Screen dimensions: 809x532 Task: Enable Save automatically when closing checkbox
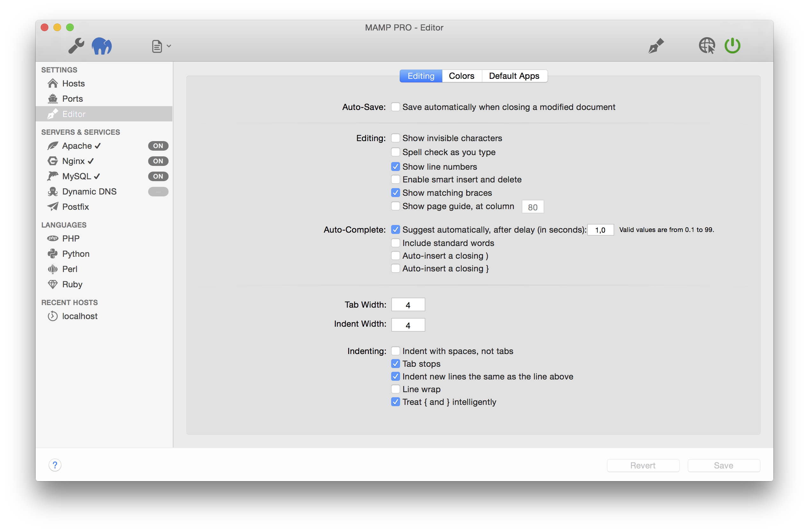(x=395, y=107)
